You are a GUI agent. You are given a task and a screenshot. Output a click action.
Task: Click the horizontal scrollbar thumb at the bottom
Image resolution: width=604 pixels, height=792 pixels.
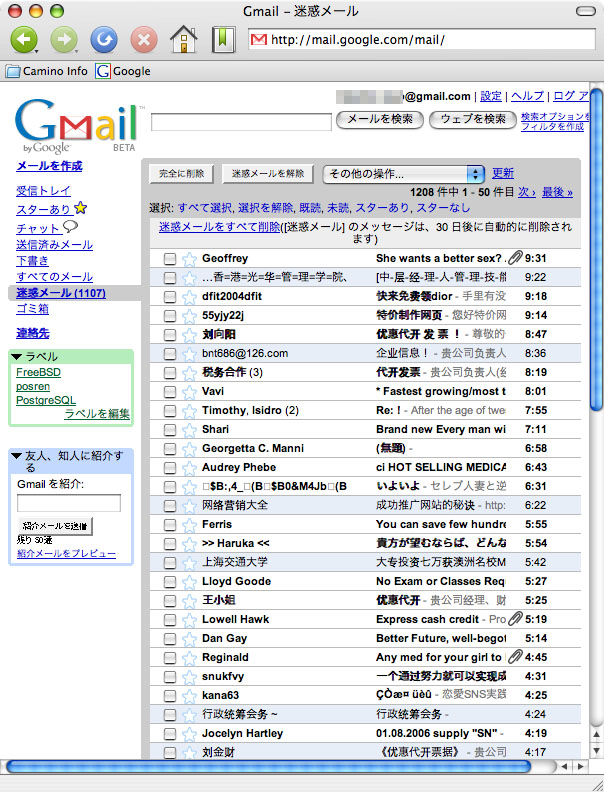[268, 767]
